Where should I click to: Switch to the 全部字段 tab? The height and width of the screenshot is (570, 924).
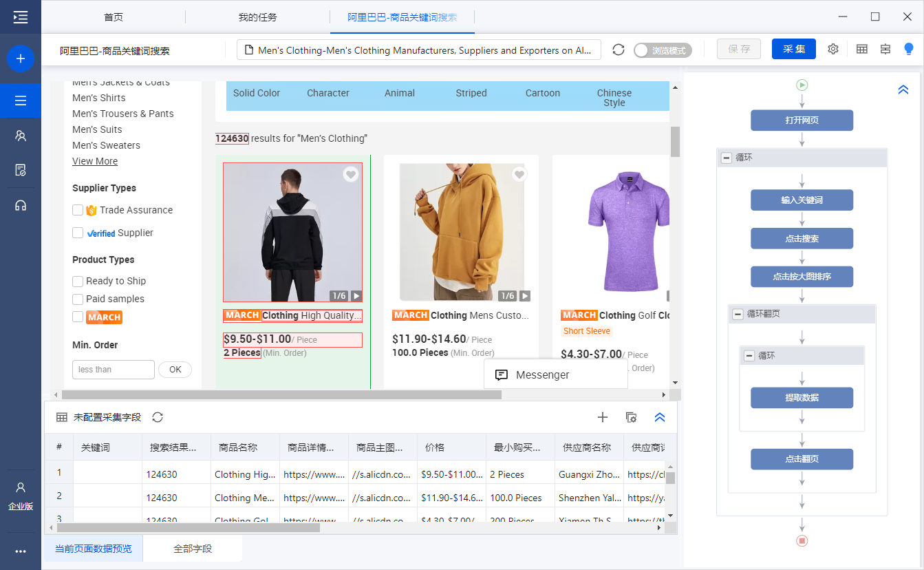(x=193, y=549)
